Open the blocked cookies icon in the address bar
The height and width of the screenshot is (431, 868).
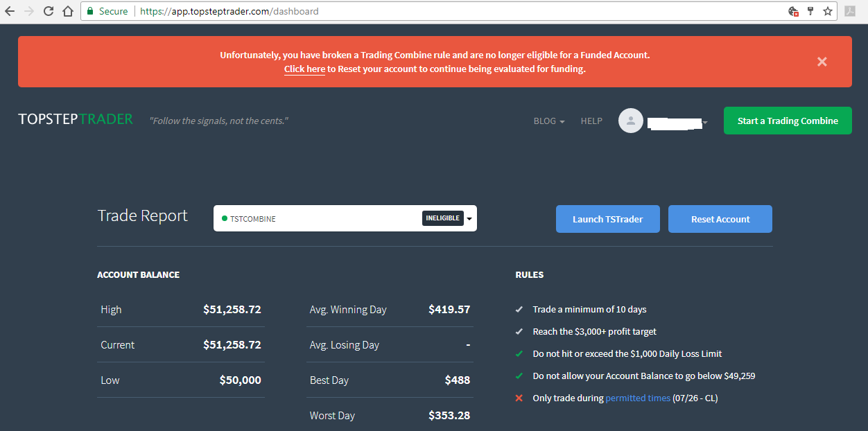point(794,11)
